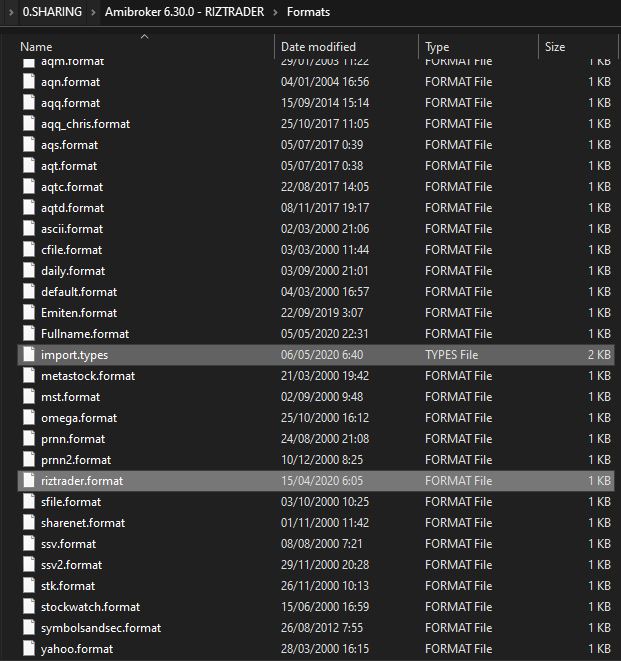Click the file icon of import.types

tap(29, 355)
